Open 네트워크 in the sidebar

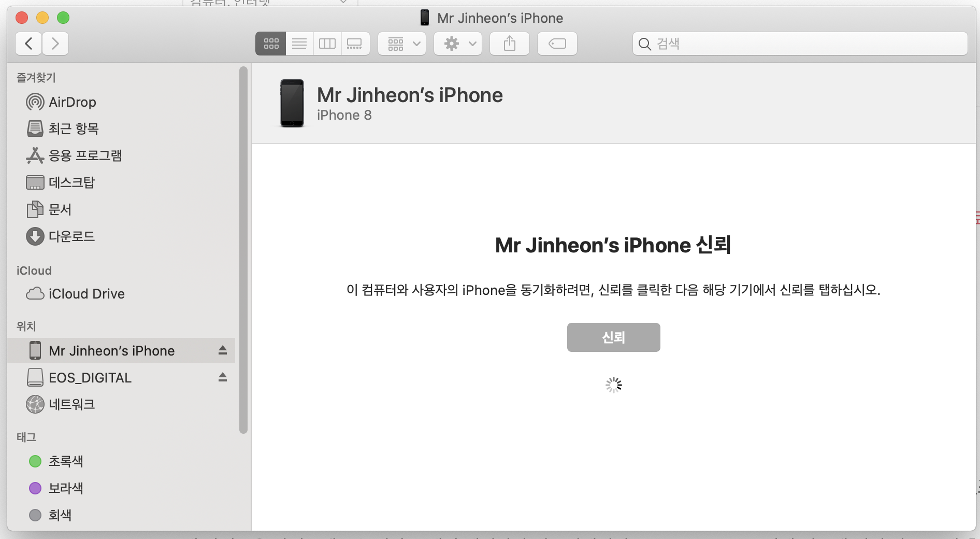coord(122,404)
